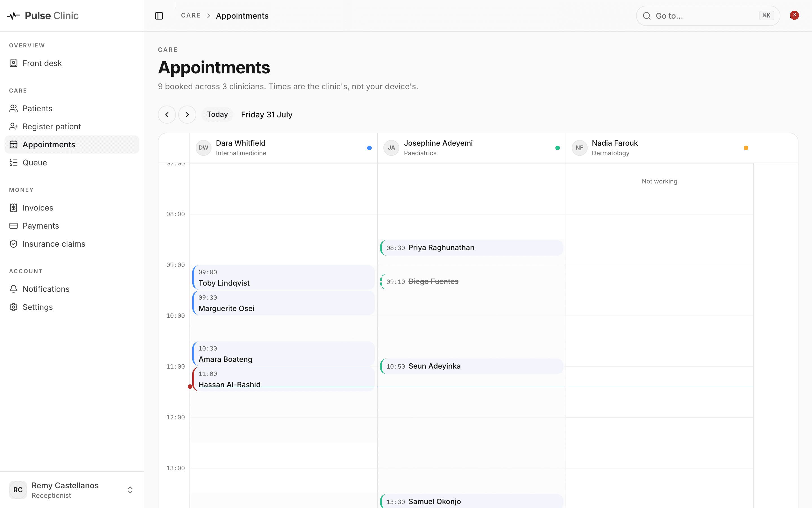Open the 09:30 Marguerite Osei appointment
Viewport: 812px width, 508px height.
pos(284,303)
